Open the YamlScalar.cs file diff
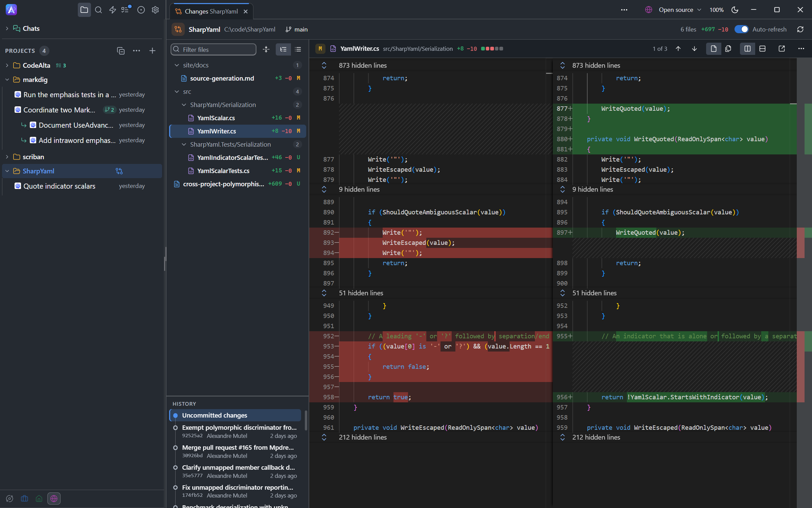The height and width of the screenshot is (508, 812). pyautogui.click(x=238, y=118)
